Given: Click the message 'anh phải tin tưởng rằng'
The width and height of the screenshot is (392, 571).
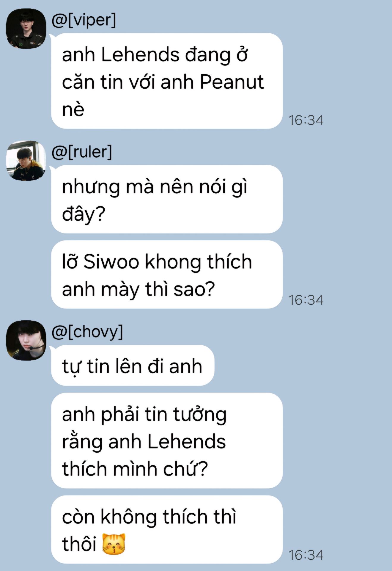Looking at the screenshot, I should pos(167,441).
